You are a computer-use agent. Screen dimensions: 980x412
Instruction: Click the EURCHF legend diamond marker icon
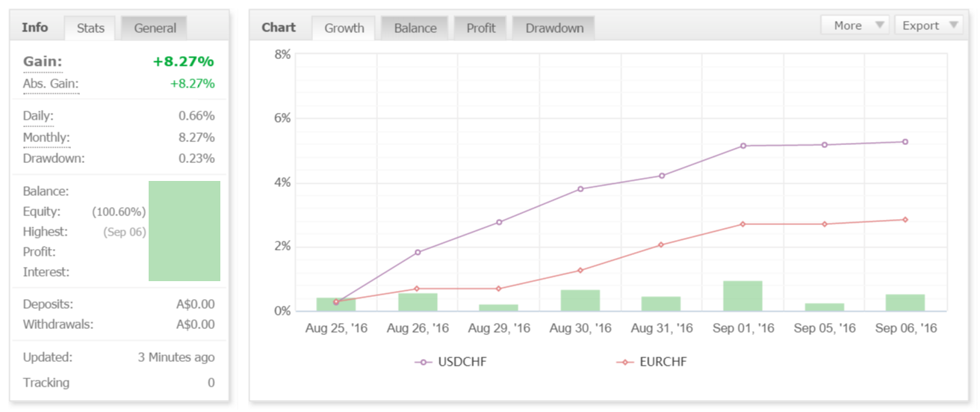pos(624,362)
